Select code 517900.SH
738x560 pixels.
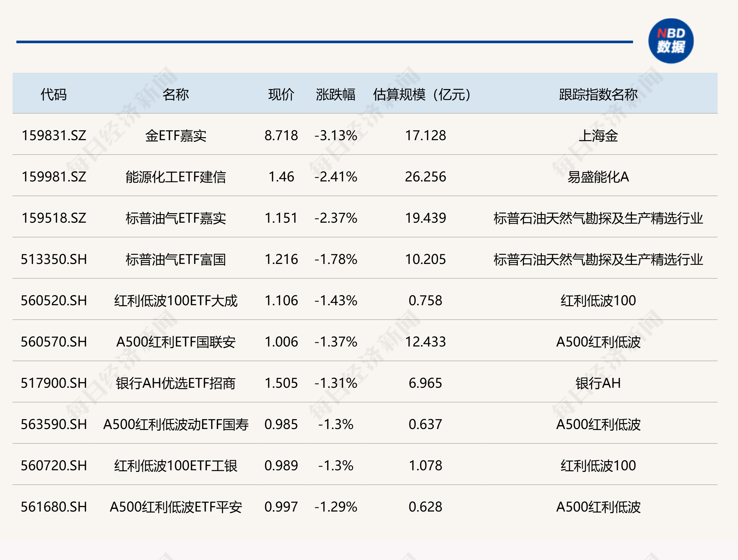(x=54, y=383)
